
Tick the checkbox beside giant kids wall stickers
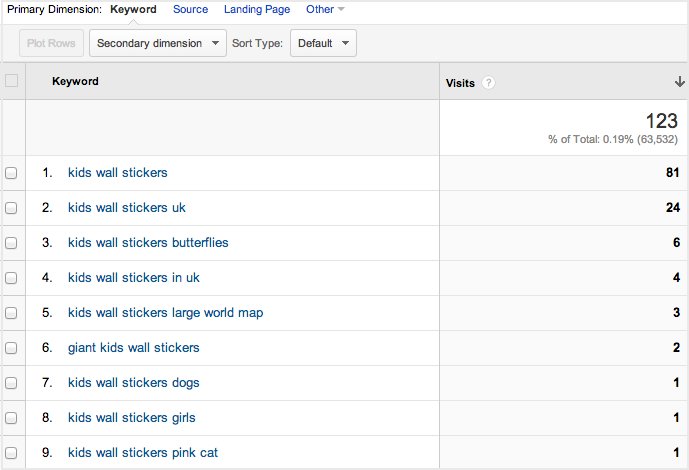coord(11,348)
